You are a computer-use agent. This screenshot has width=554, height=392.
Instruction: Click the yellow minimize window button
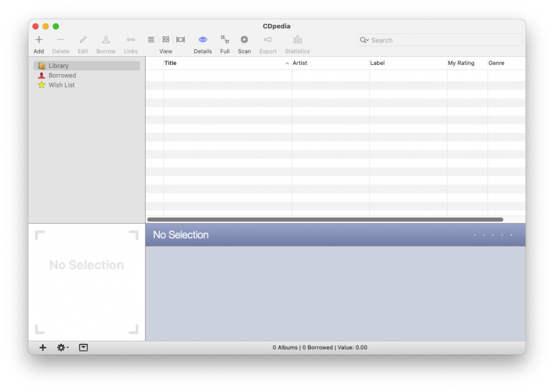pyautogui.click(x=45, y=26)
